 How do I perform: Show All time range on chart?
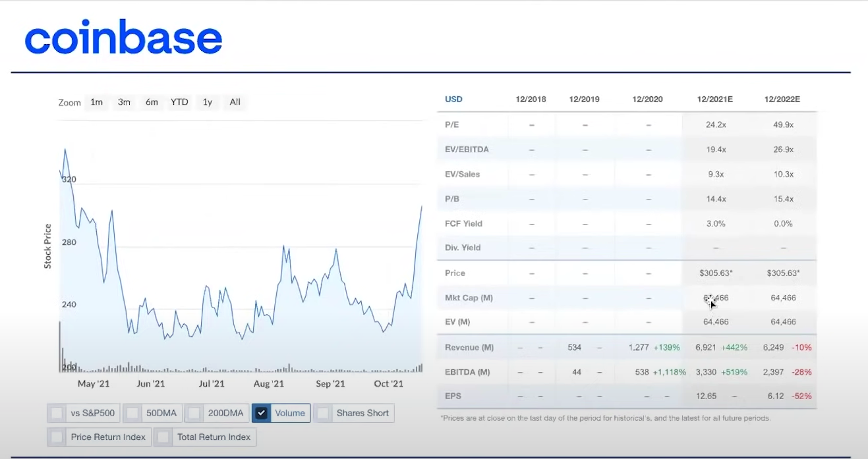[x=235, y=102]
